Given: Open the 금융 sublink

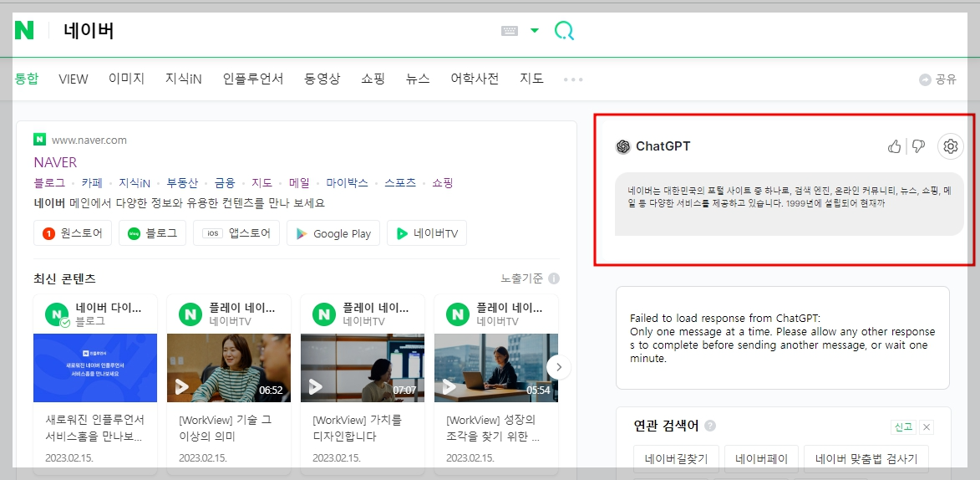Looking at the screenshot, I should tap(225, 183).
